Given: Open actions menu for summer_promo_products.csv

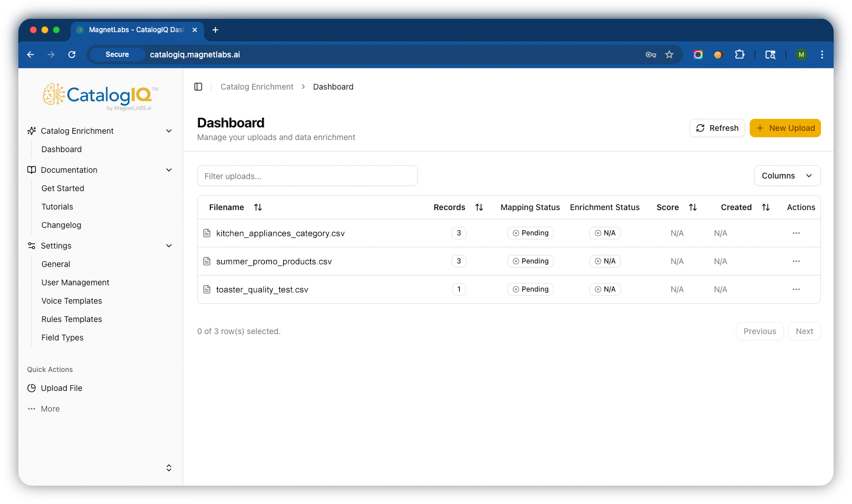Looking at the screenshot, I should (796, 261).
